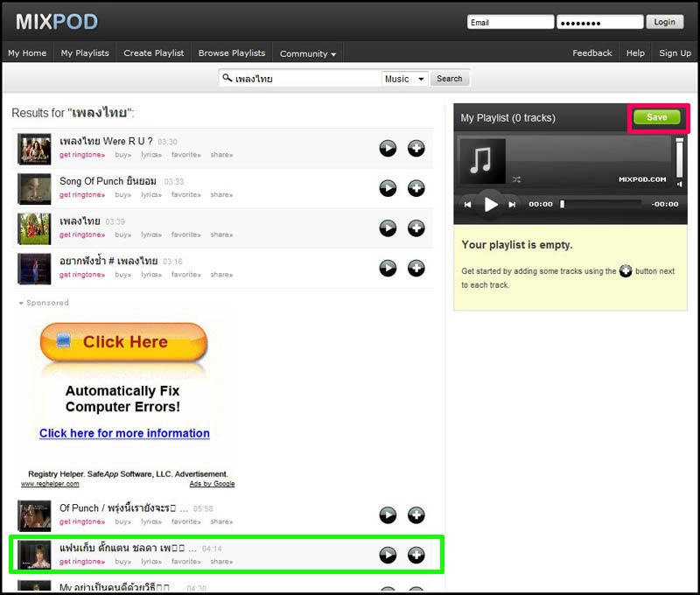Favorite the 'Song Of Punch ยินยอม' track
The image size is (700, 595).
point(186,195)
